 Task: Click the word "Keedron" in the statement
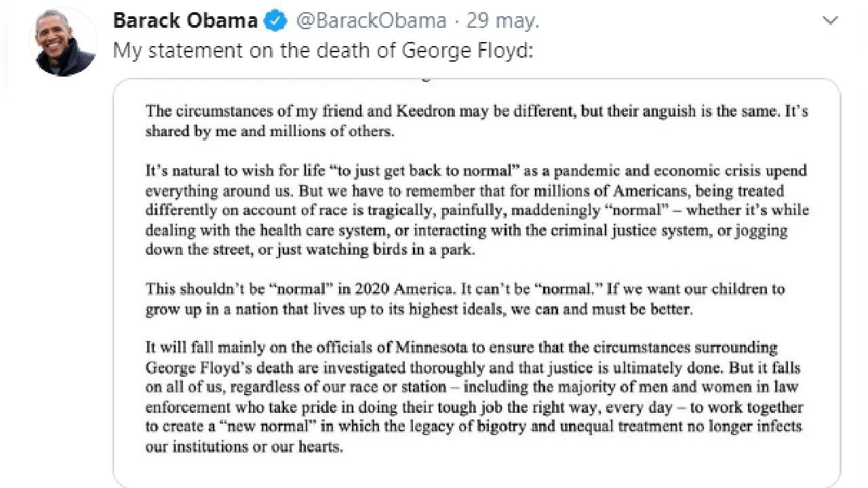429,111
